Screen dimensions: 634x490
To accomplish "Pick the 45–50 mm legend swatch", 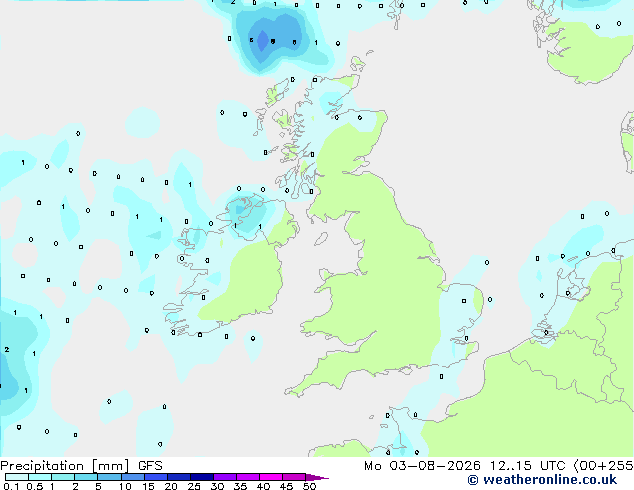I will tap(294, 477).
